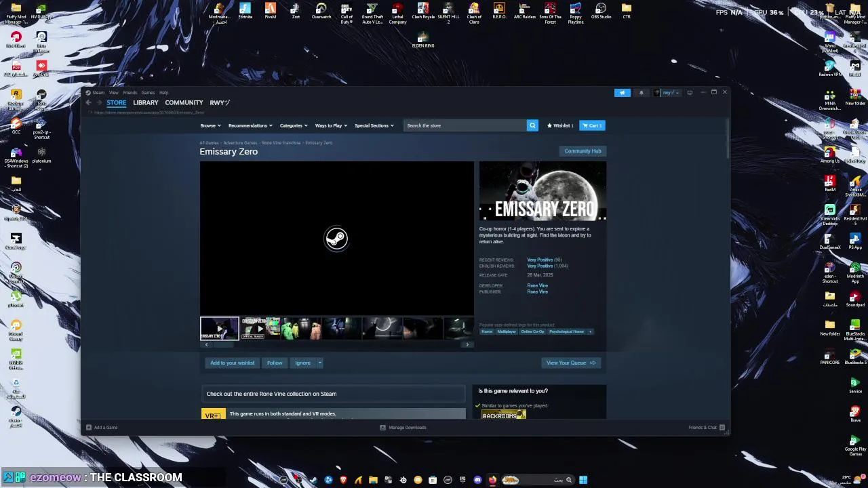Click the Online Co-Op tag
The height and width of the screenshot is (488, 868).
tap(532, 331)
